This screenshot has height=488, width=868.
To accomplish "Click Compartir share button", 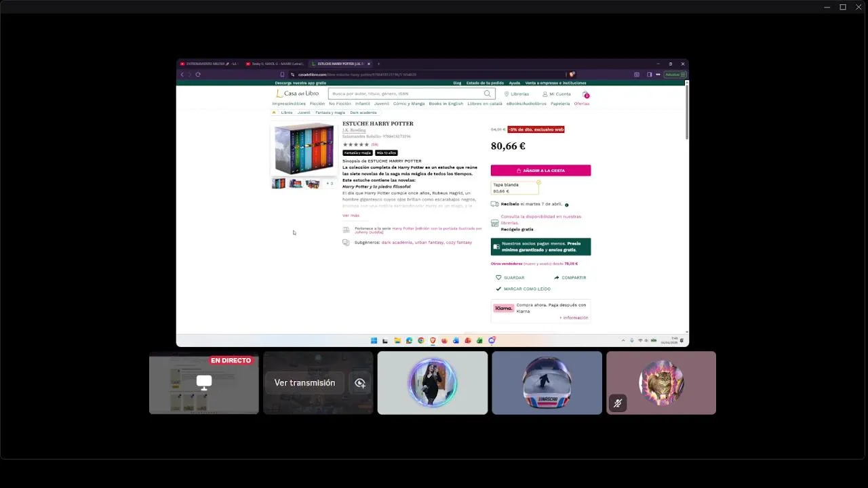I will 570,278.
